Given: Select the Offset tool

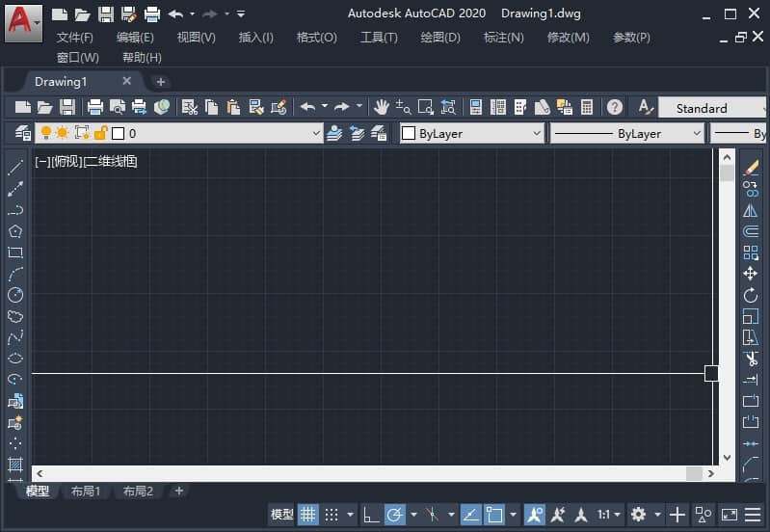Looking at the screenshot, I should click(751, 231).
